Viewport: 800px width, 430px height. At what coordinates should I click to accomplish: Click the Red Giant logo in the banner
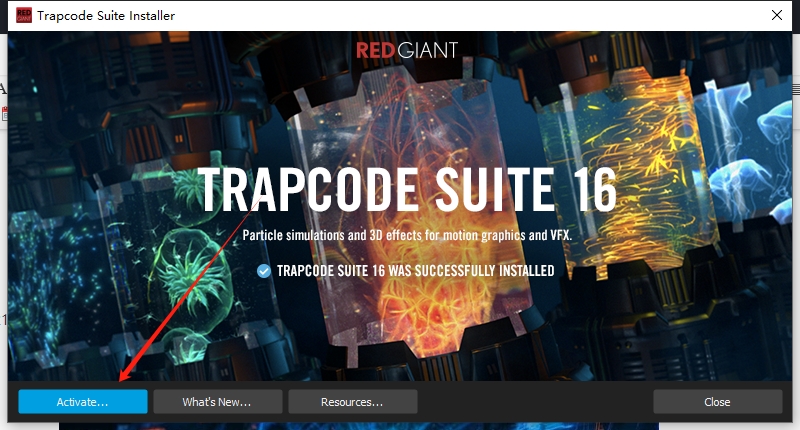pyautogui.click(x=407, y=50)
